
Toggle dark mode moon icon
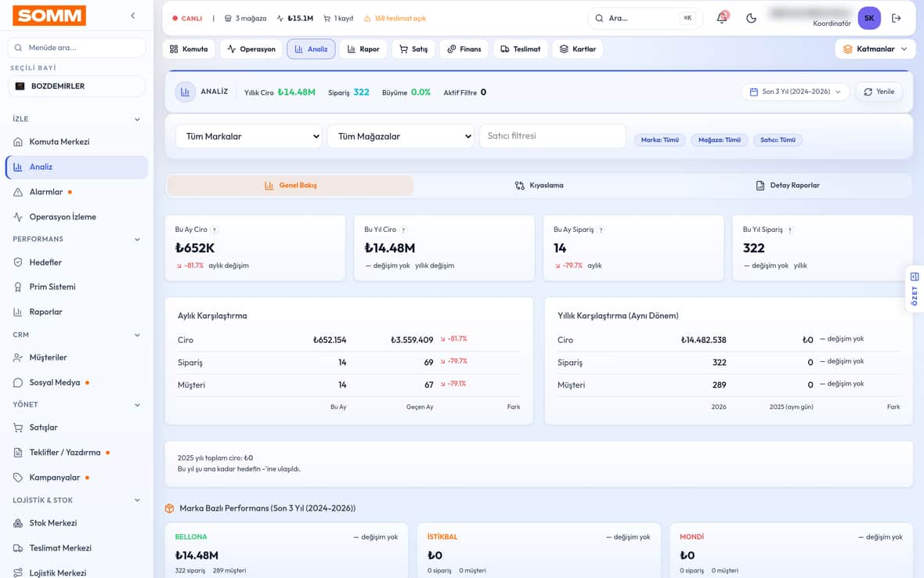(752, 18)
